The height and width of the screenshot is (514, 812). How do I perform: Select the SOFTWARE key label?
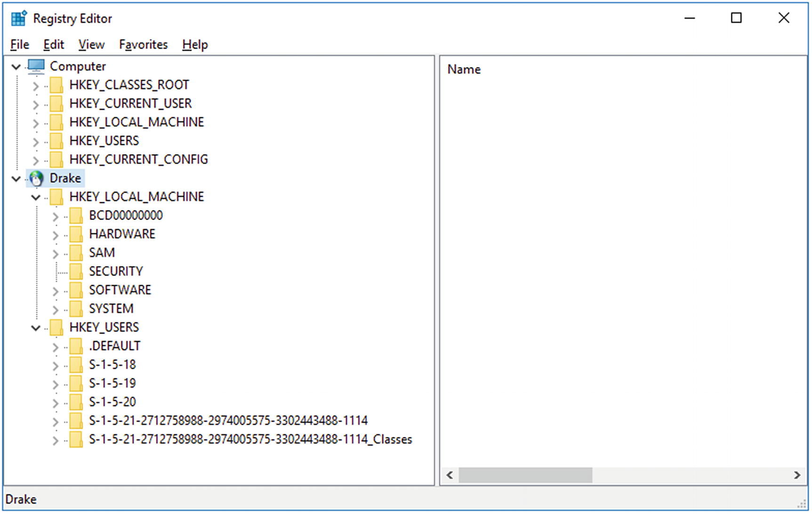(x=120, y=290)
